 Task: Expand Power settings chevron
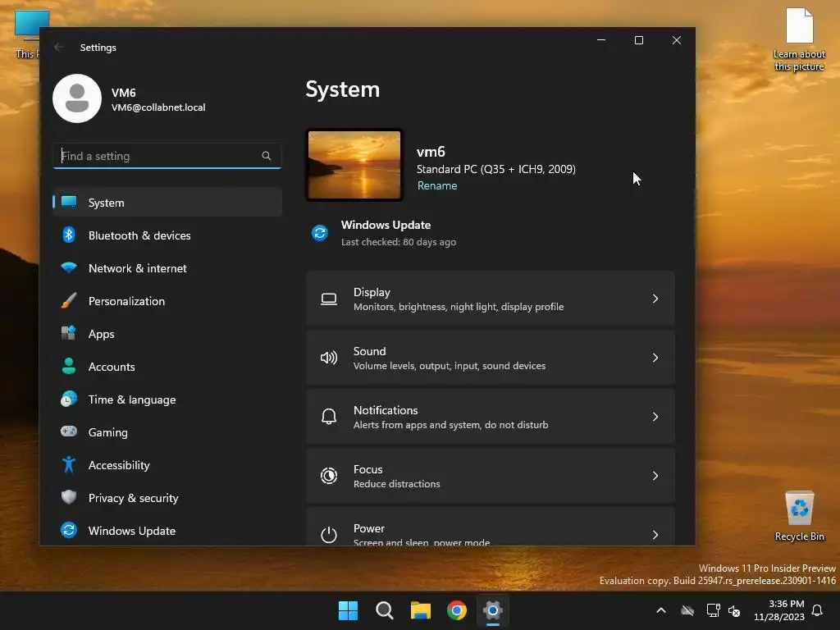click(x=655, y=535)
